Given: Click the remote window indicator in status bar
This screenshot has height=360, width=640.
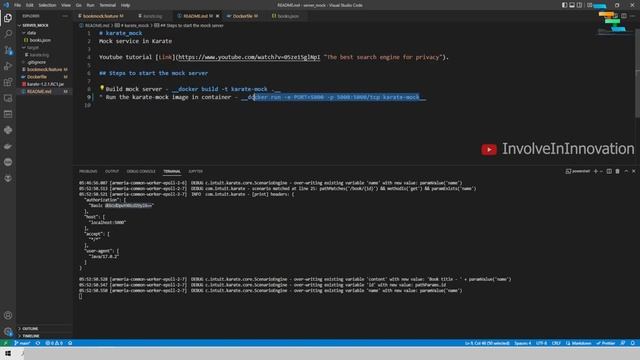Looking at the screenshot, I should point(5,343).
